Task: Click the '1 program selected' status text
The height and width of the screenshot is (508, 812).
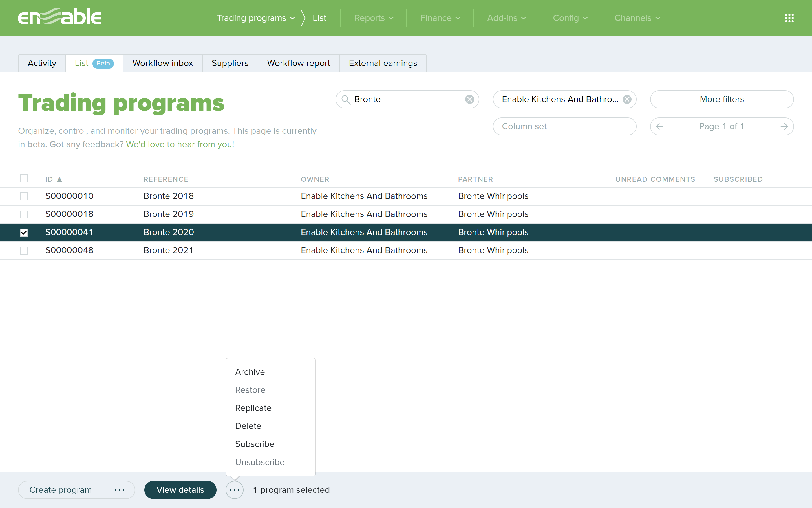Action: pyautogui.click(x=291, y=490)
